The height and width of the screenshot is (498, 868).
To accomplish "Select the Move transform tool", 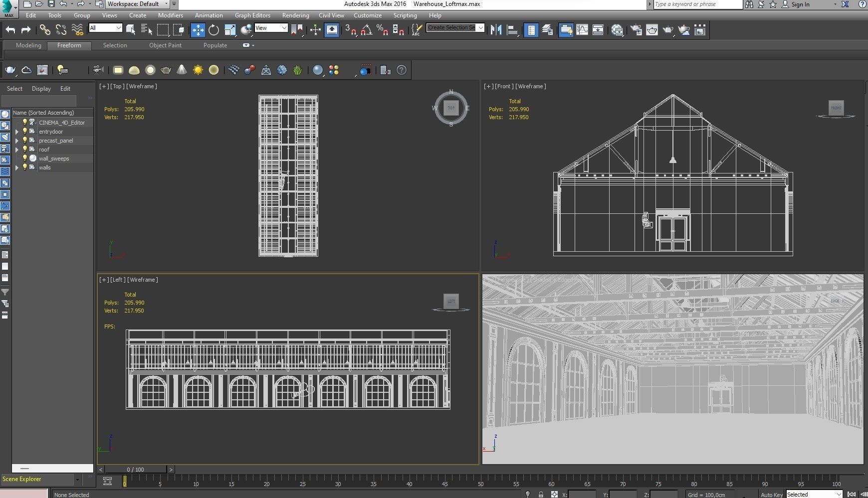I will [198, 30].
